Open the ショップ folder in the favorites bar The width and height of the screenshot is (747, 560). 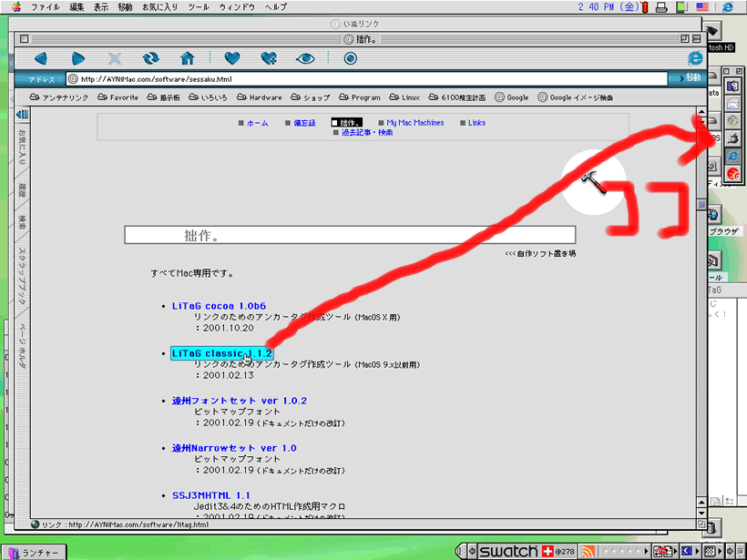click(x=310, y=97)
